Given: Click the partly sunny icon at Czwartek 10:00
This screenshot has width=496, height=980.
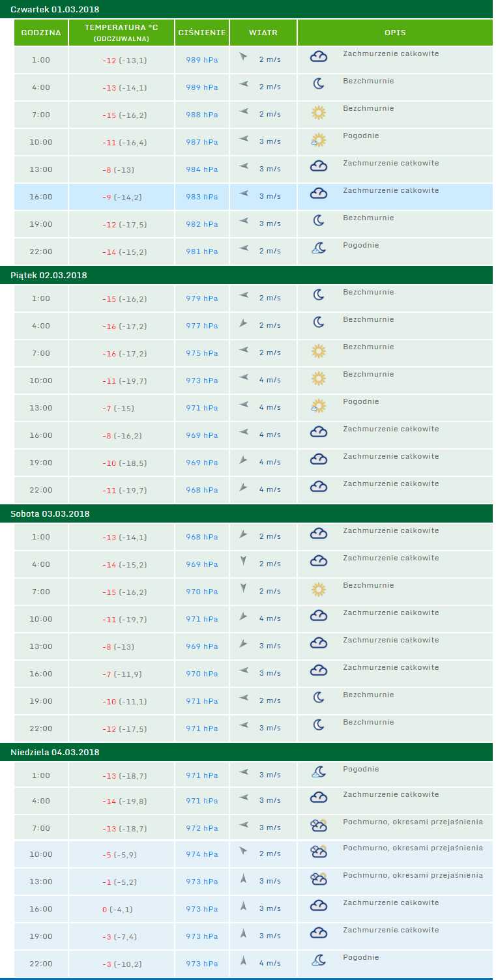Looking at the screenshot, I should (x=318, y=139).
